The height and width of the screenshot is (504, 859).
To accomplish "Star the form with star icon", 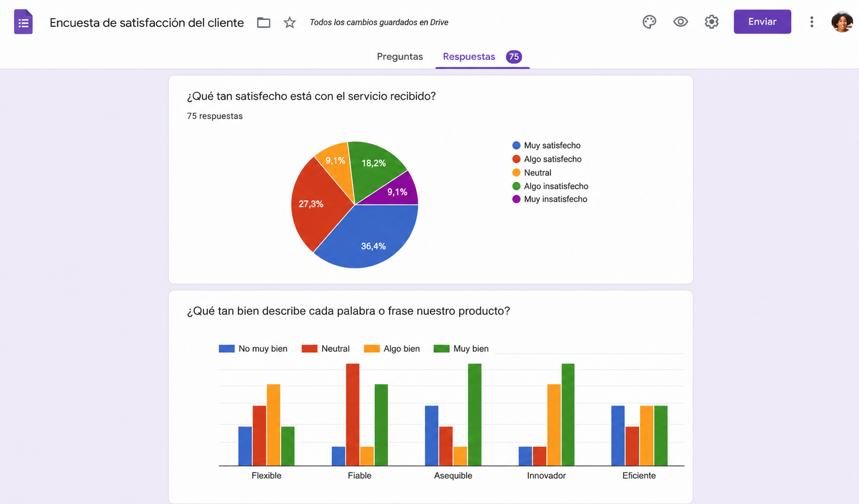I will [x=290, y=23].
